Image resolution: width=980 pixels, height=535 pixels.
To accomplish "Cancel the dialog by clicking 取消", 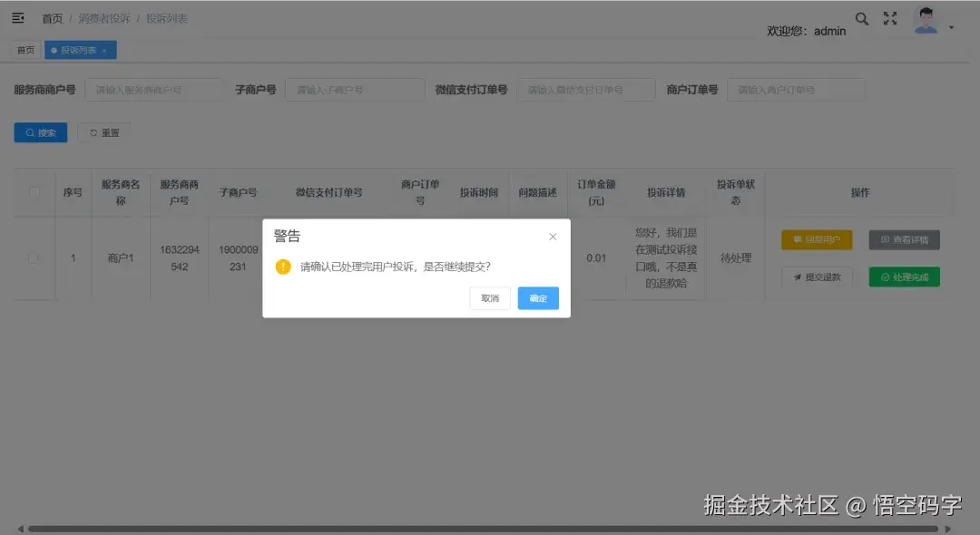I will [489, 297].
